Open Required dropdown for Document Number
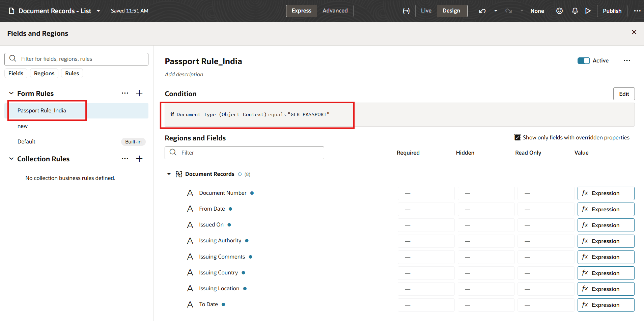Screen dimensions: 644x321 (426, 193)
